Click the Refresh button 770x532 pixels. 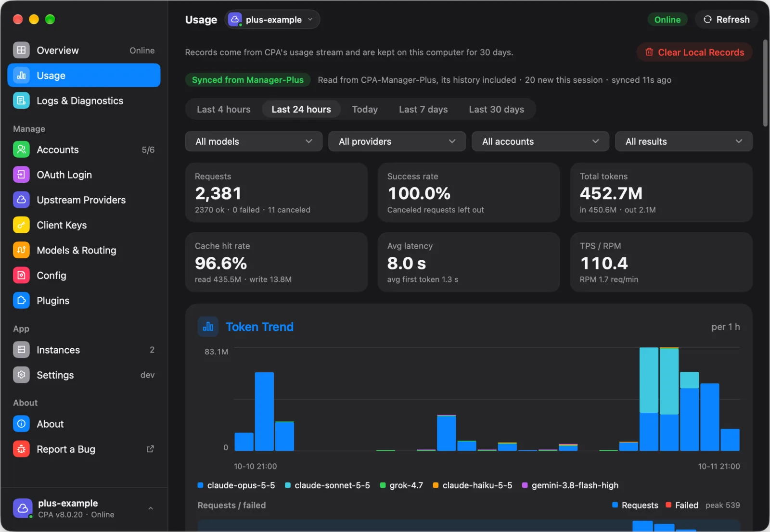pyautogui.click(x=726, y=19)
